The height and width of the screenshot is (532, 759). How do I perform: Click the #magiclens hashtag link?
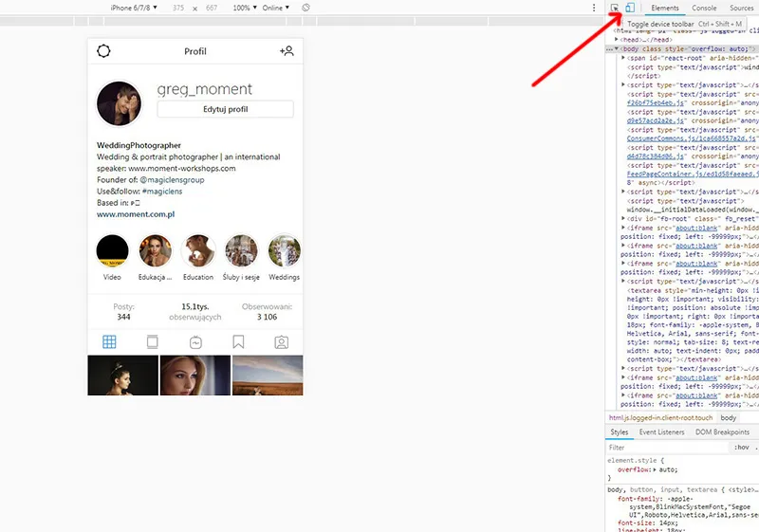coord(162,192)
